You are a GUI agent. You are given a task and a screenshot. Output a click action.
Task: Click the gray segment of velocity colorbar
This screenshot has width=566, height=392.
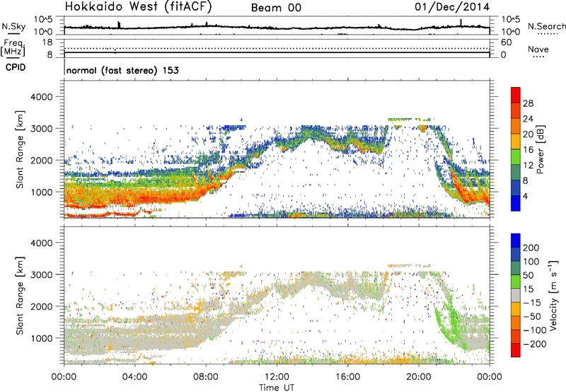[x=516, y=295]
